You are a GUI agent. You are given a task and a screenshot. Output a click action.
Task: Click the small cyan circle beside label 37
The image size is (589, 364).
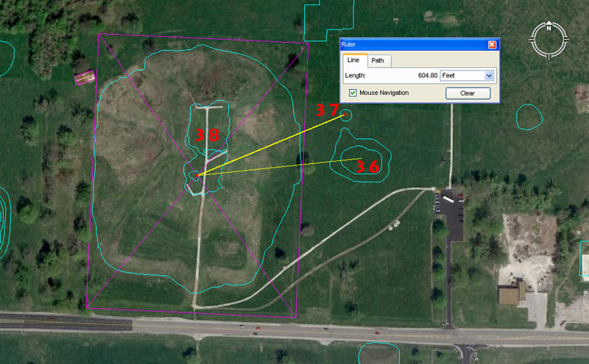tap(345, 114)
